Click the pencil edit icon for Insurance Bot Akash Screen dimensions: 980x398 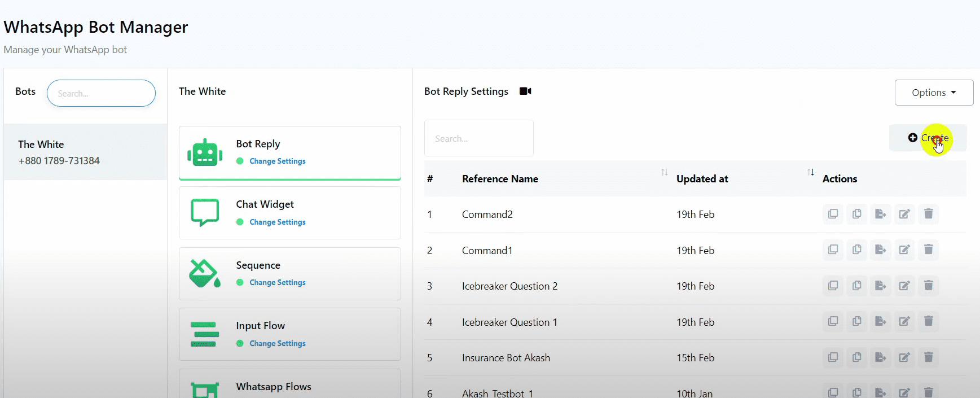[x=904, y=357]
